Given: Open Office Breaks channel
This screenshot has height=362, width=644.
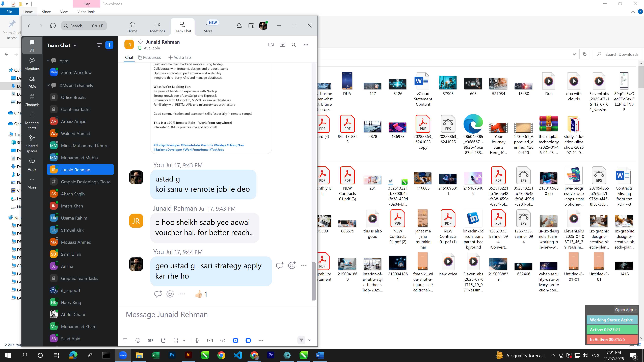Looking at the screenshot, I should [80, 97].
